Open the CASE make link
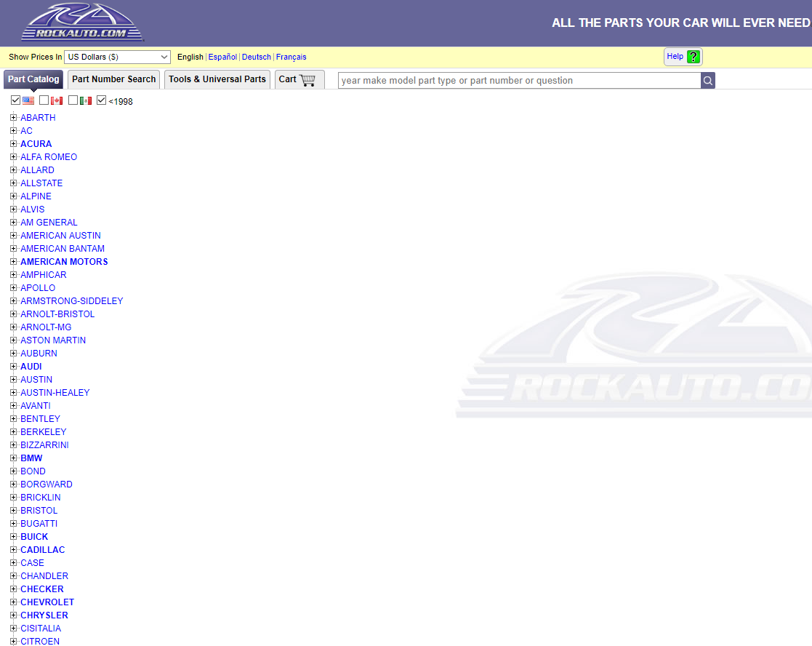This screenshot has width=812, height=646. click(32, 562)
